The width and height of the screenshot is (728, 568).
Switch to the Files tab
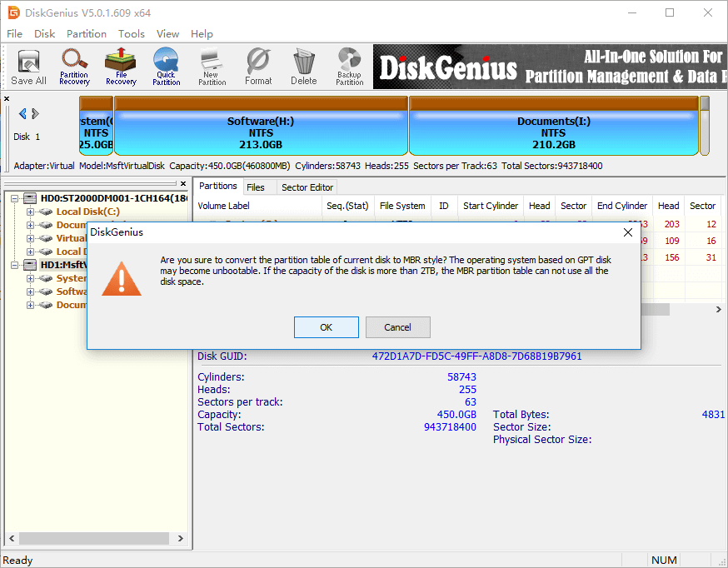coord(256,187)
